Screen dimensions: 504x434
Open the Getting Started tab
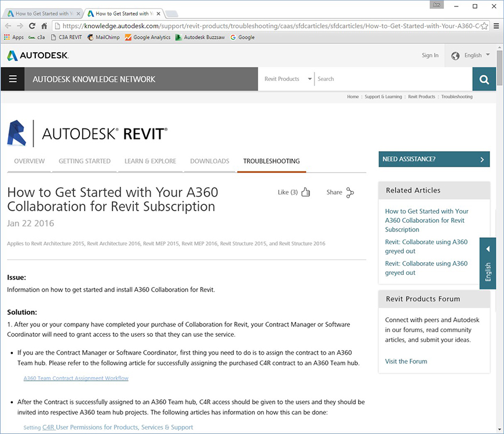point(85,161)
